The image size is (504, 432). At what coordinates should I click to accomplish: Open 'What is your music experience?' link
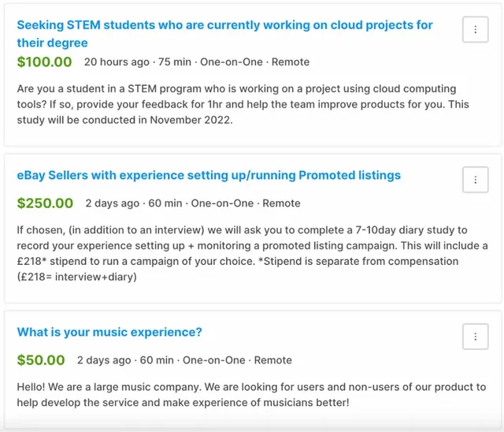click(109, 332)
